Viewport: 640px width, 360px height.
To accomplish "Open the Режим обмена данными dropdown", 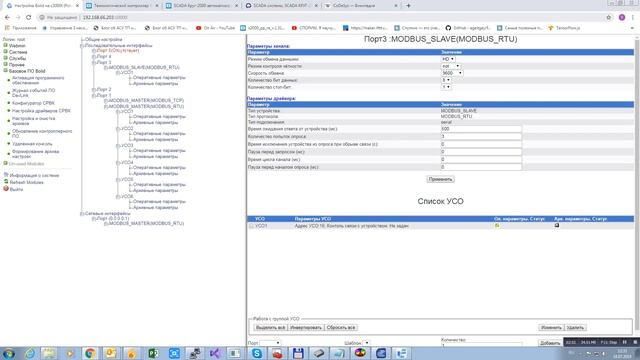I will pyautogui.click(x=448, y=59).
